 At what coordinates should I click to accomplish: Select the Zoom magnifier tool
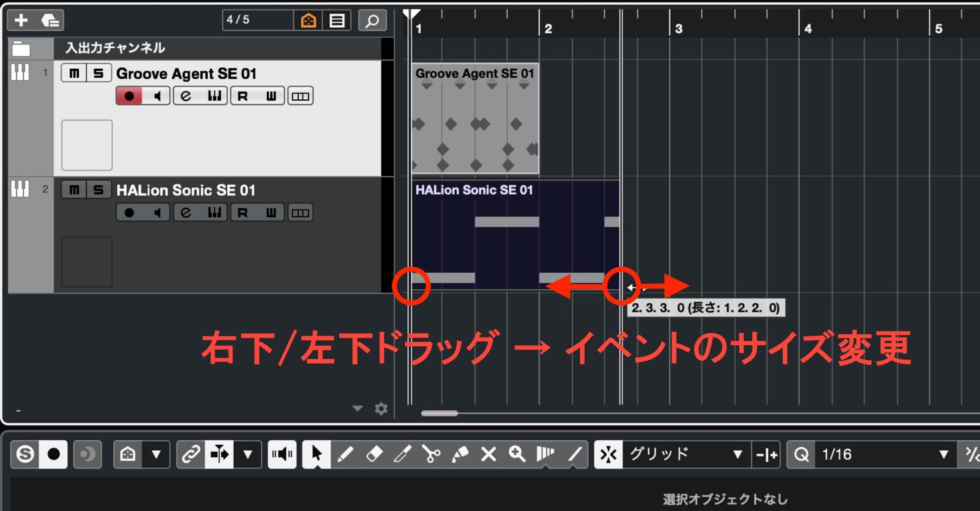point(517,454)
